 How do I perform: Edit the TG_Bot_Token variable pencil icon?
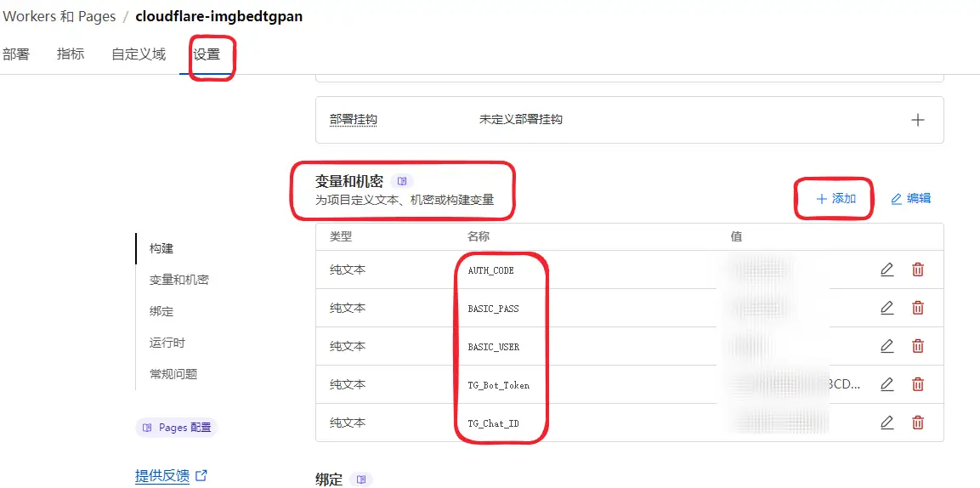coord(887,385)
